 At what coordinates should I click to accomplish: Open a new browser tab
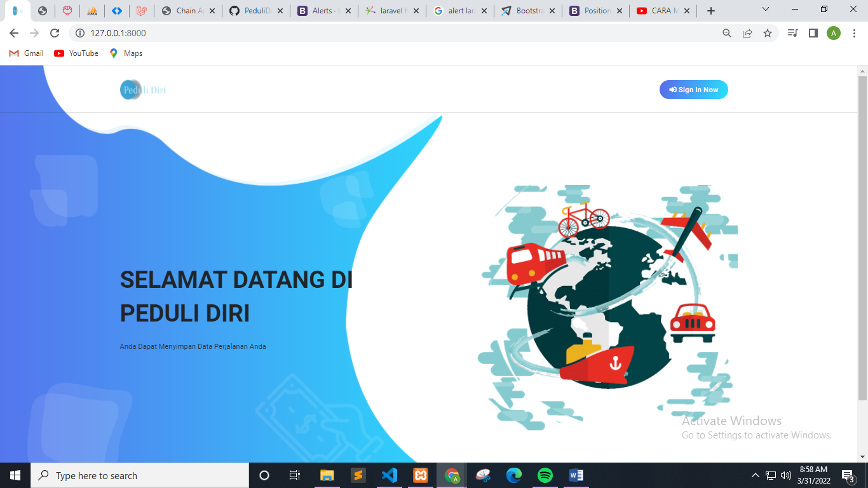click(x=711, y=11)
